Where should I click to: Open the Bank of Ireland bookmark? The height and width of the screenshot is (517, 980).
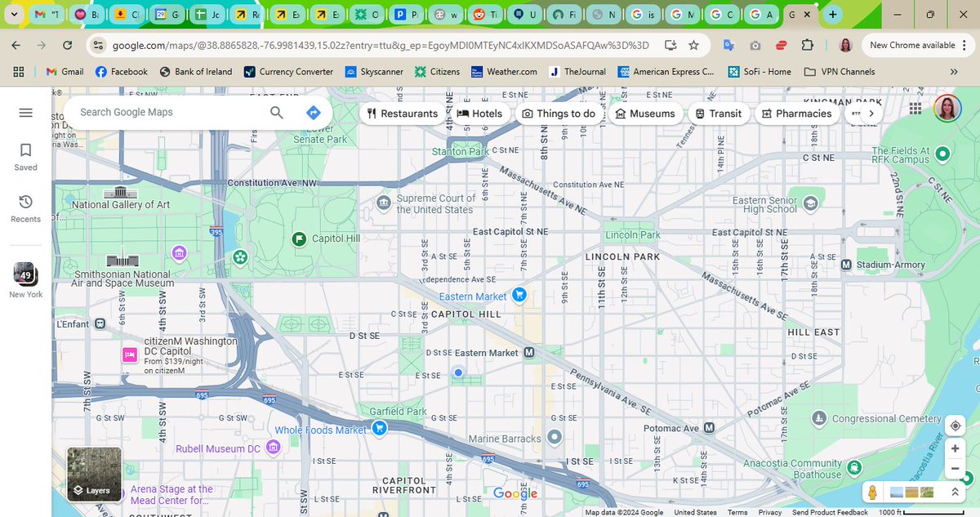195,71
